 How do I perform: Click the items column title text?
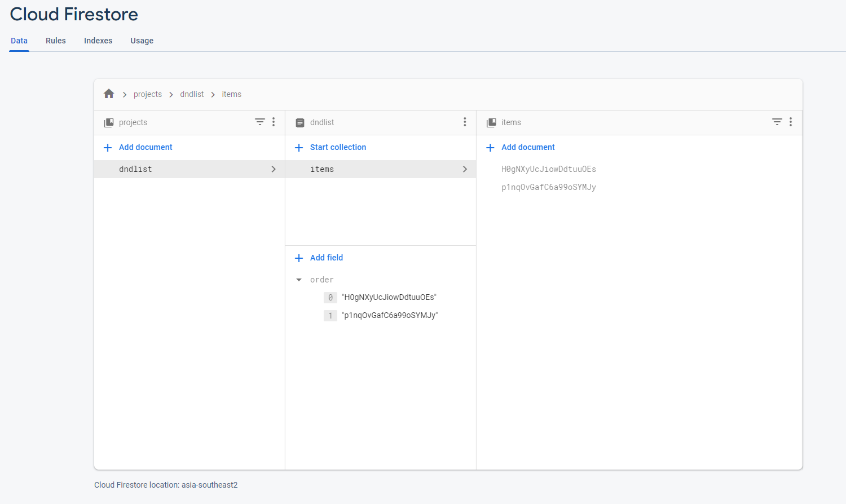point(511,122)
